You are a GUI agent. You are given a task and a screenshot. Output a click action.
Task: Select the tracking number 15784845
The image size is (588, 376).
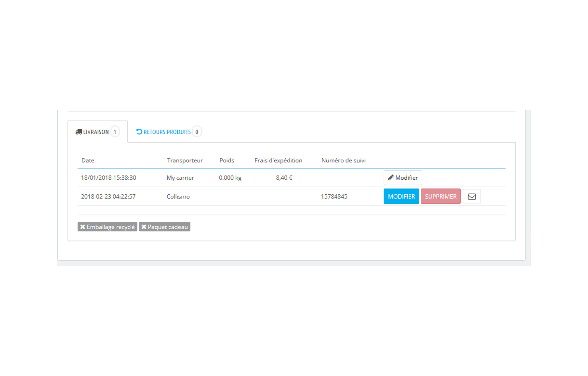[x=334, y=196]
